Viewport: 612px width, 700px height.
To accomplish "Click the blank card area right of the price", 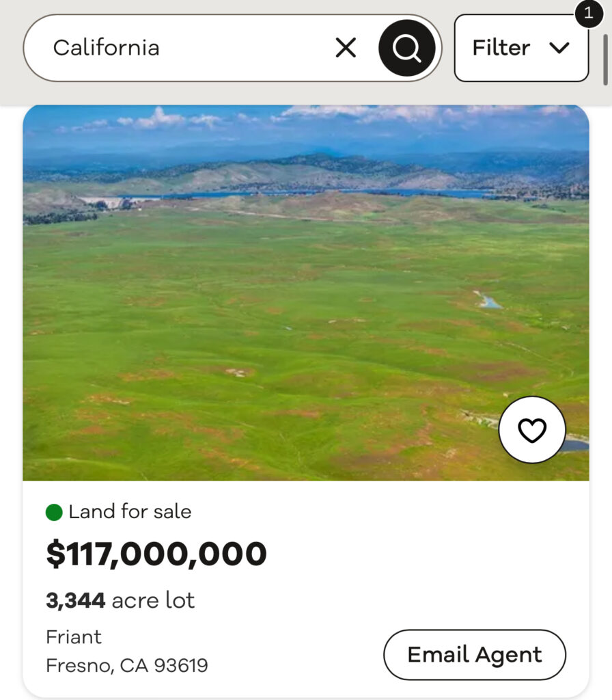I will click(x=423, y=554).
